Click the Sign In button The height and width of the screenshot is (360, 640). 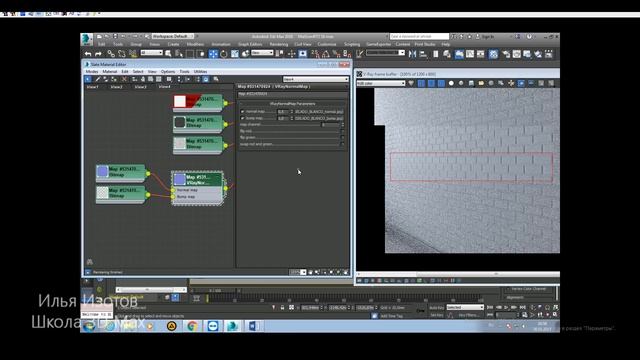pyautogui.click(x=488, y=37)
